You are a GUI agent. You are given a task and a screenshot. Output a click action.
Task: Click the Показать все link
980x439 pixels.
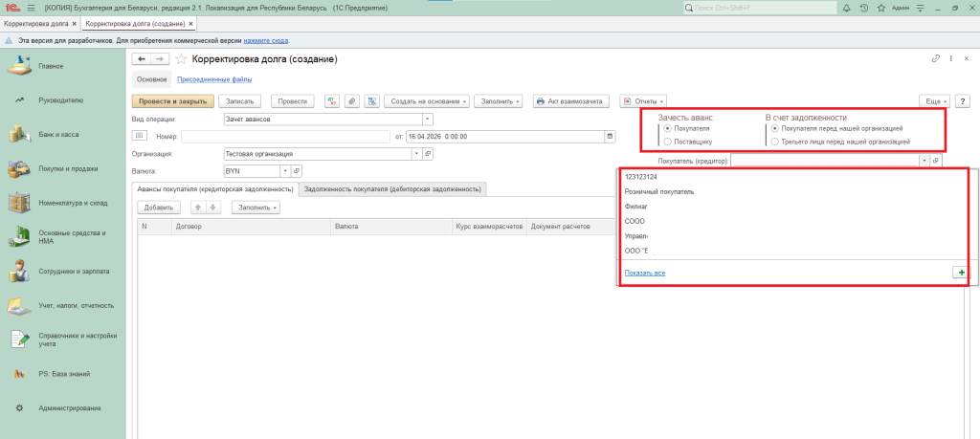coord(644,273)
